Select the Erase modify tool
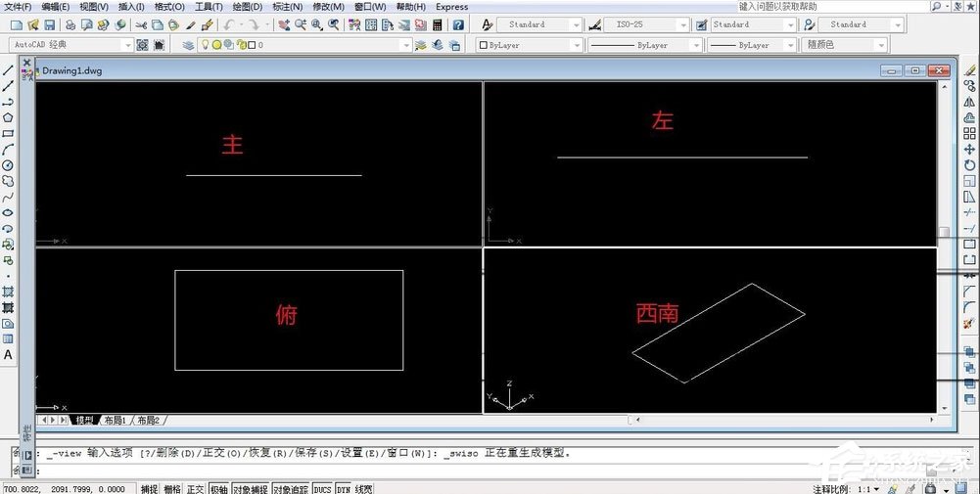The image size is (980, 494). click(x=969, y=70)
